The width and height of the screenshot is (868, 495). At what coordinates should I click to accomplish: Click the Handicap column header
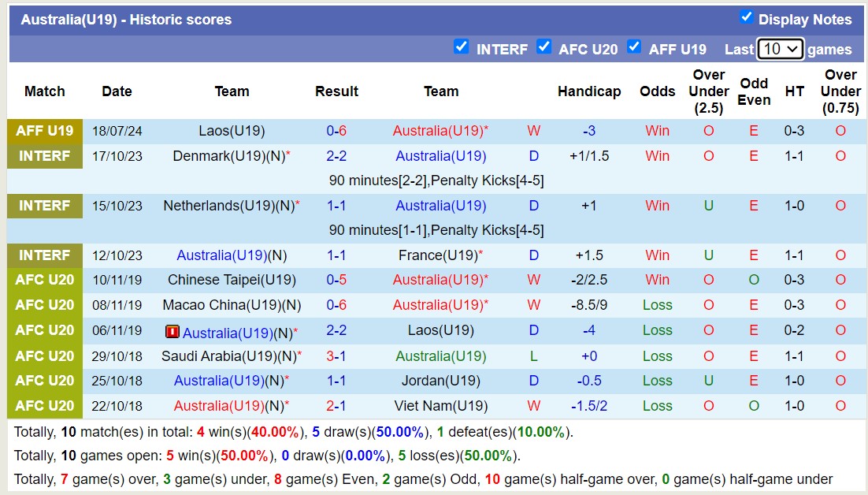pyautogui.click(x=589, y=91)
